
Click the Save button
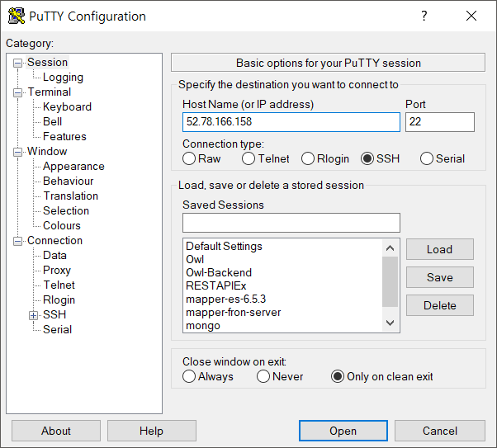(440, 277)
